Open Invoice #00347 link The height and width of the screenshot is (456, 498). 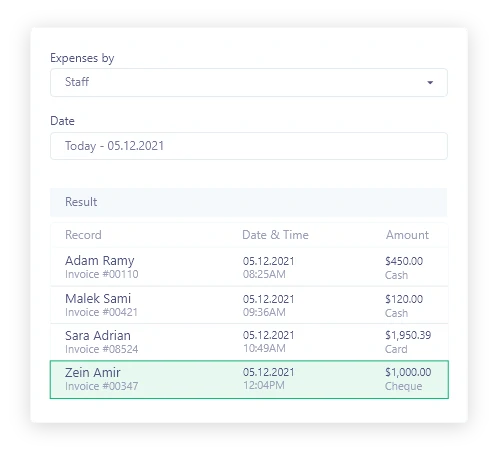102,386
